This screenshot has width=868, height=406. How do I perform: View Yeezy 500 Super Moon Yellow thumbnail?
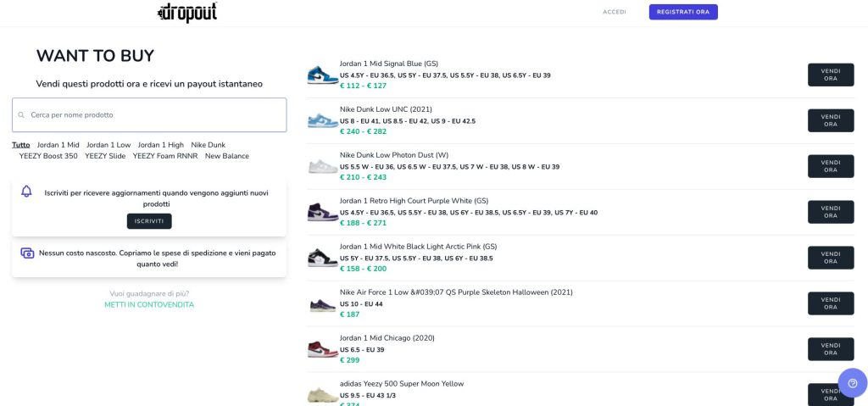click(x=323, y=395)
